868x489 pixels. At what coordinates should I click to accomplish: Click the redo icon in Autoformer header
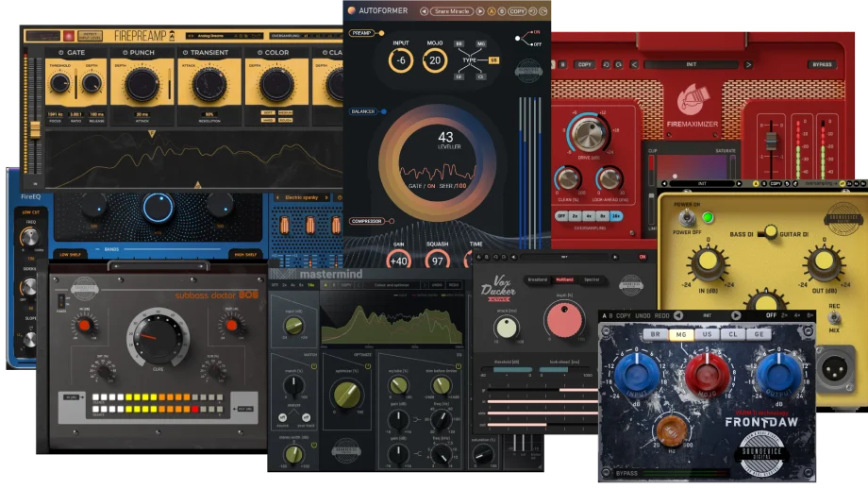(543, 11)
